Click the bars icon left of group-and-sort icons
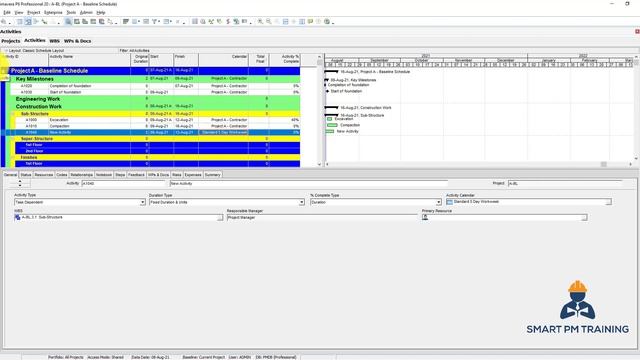640x360 pixels. click(126, 22)
